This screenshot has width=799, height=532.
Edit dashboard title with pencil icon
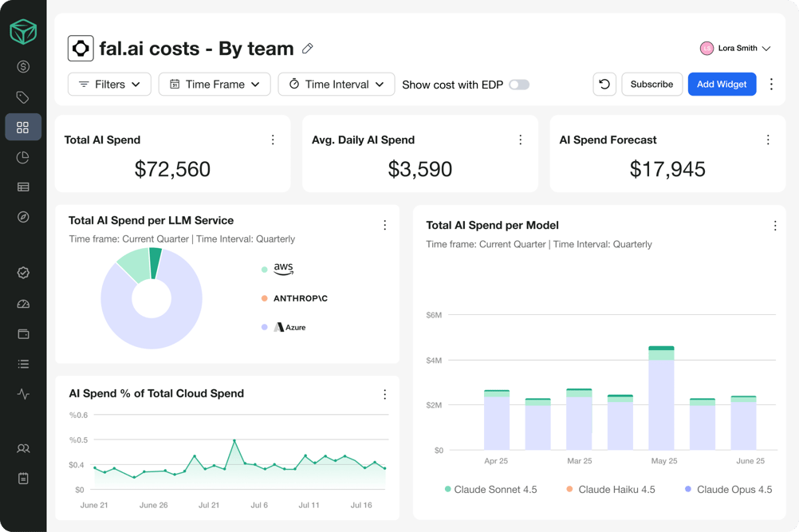point(307,49)
